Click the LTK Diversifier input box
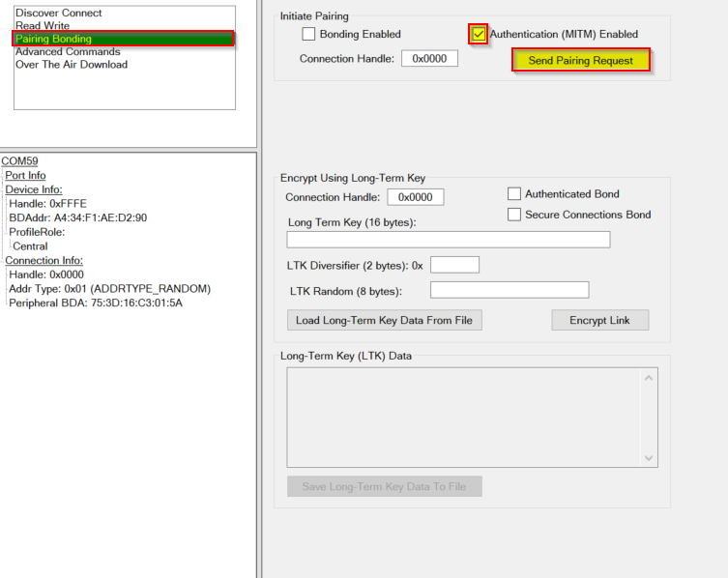The width and height of the screenshot is (728, 578). 454,265
